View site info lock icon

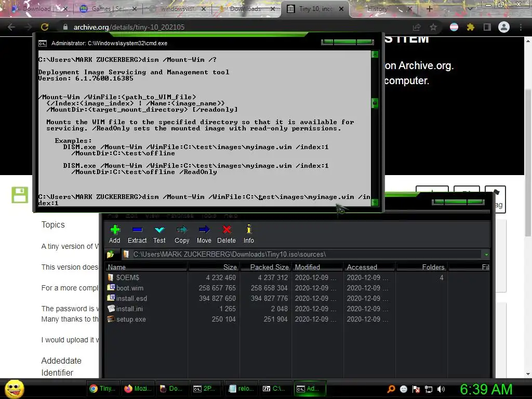pos(65,27)
